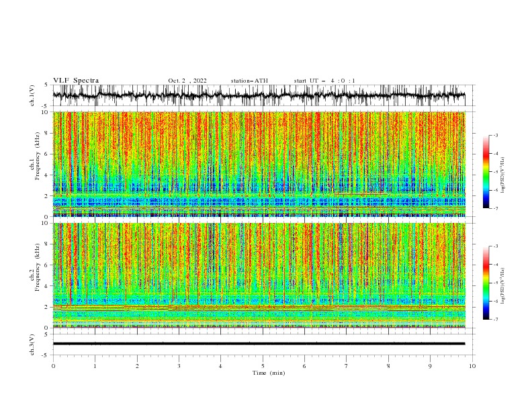The width and height of the screenshot is (532, 411).
Task: Click the time axis tick label "3"
Action: pyautogui.click(x=179, y=366)
